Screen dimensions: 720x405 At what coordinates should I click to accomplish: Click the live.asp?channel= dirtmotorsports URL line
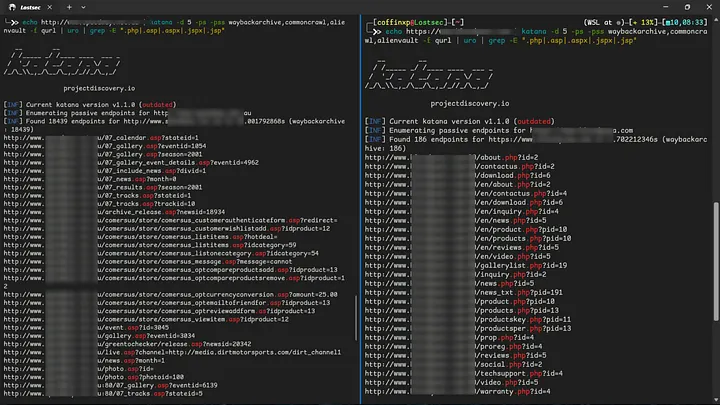pos(172,352)
